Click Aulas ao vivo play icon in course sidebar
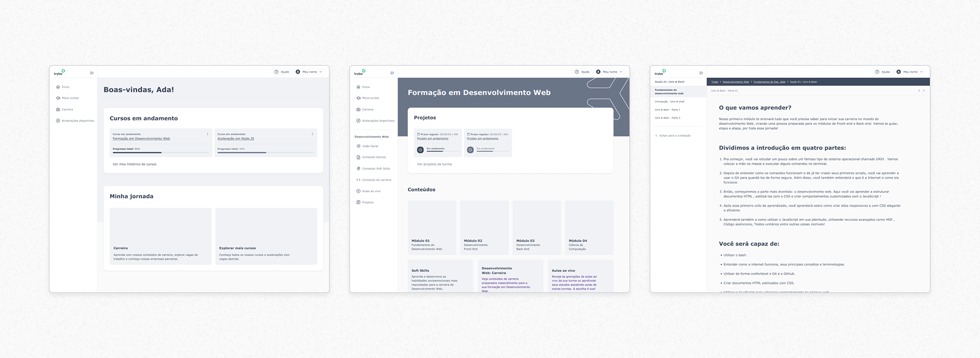This screenshot has height=358, width=980. pyautogui.click(x=358, y=191)
